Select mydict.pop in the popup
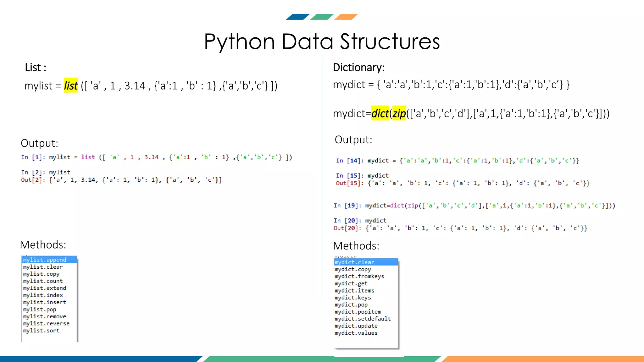The height and width of the screenshot is (362, 644). (x=351, y=305)
